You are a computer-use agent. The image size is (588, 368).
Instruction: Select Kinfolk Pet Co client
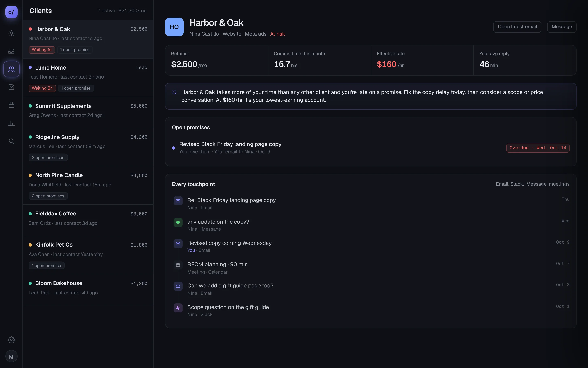point(88,255)
